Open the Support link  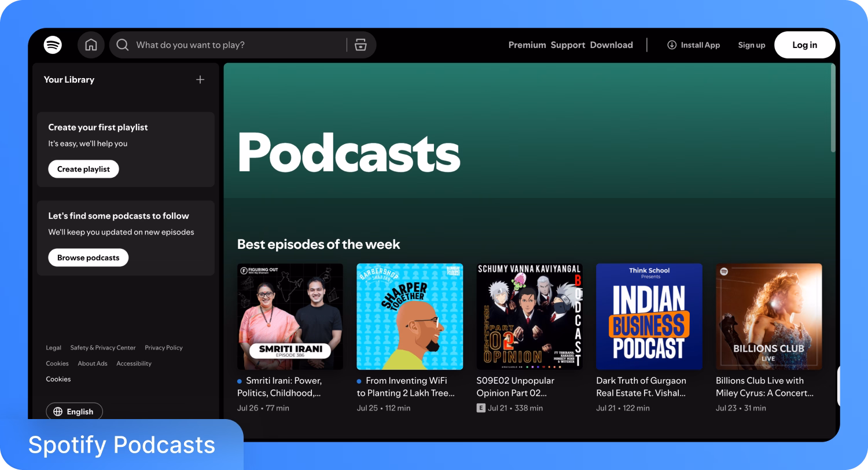click(x=568, y=45)
